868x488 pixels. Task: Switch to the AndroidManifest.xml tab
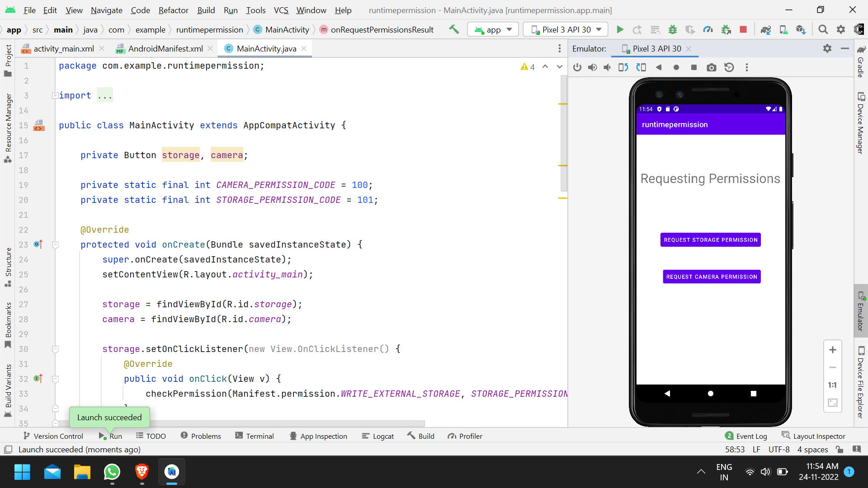(x=165, y=49)
